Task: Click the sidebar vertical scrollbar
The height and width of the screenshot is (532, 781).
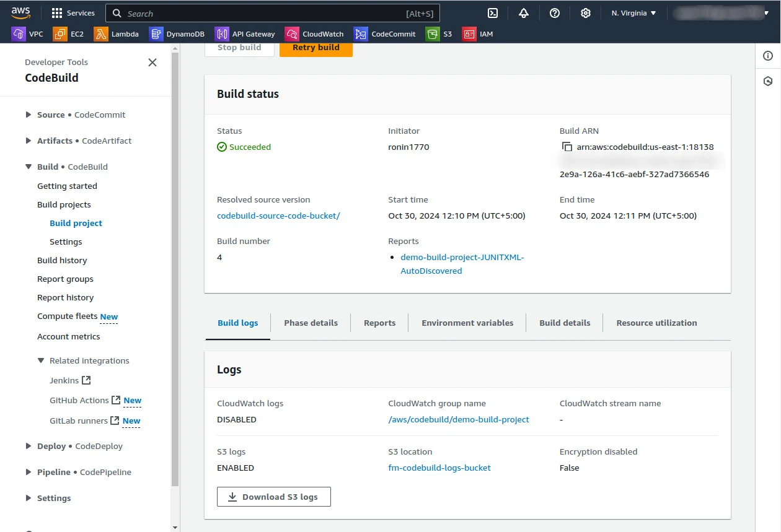Action: tap(175, 269)
